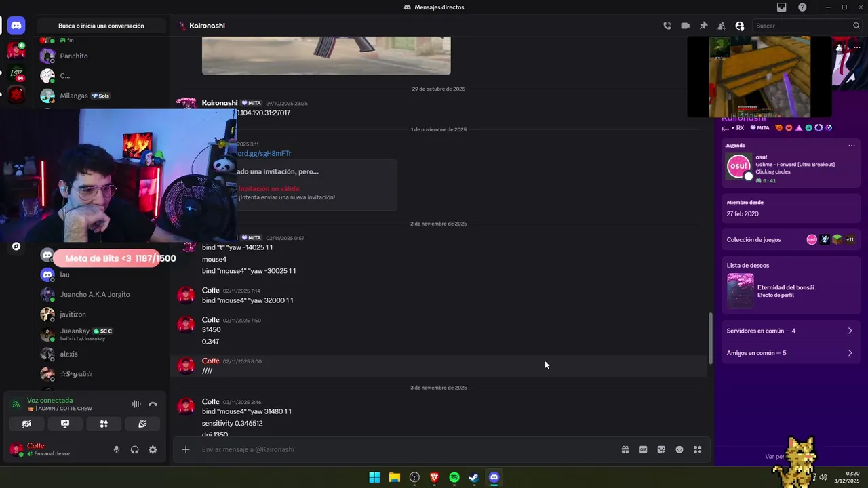Open Brave browser from taskbar
This screenshot has width=868, height=488.
[434, 477]
